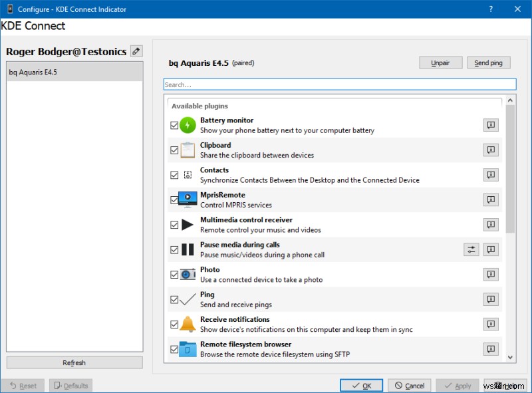Select bq Aquaris E4.5 in the device list
The image size is (532, 393).
pos(40,72)
